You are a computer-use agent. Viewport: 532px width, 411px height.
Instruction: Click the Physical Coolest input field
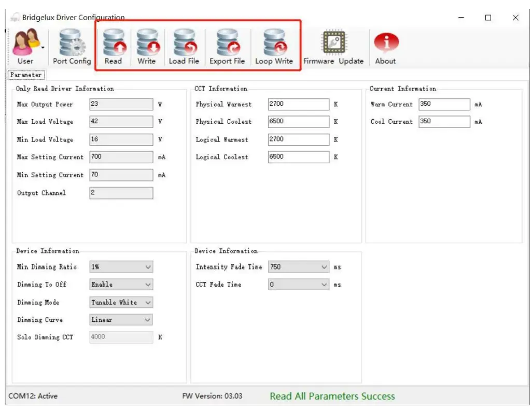click(299, 121)
